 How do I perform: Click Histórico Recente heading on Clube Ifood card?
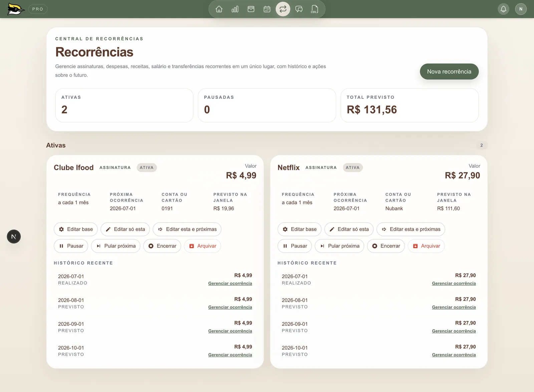click(x=83, y=263)
